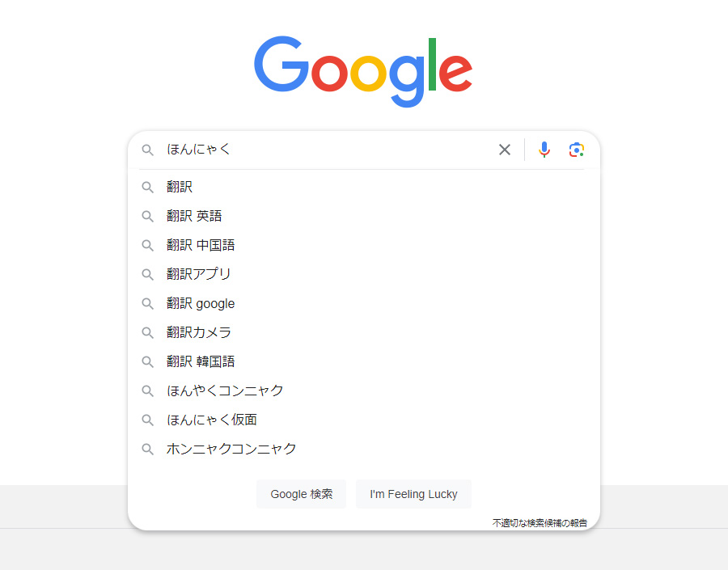
Task: Select the ほんやくコンニャク suggestion
Action: 225,391
